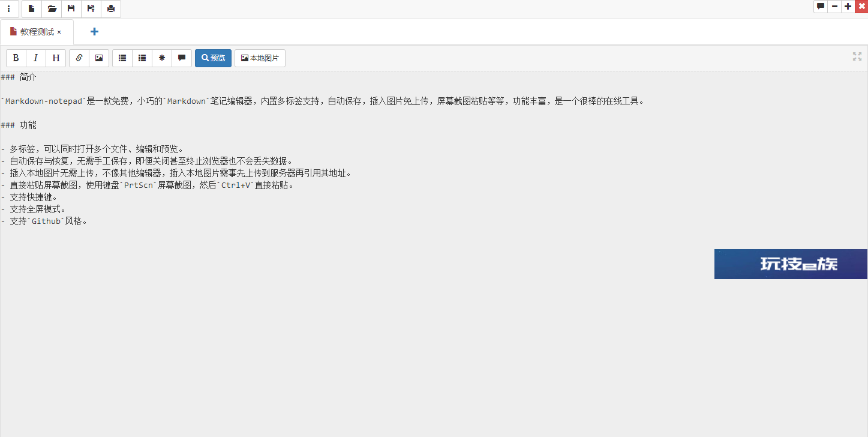Insert an image via the picture icon next to the link icon

coord(99,58)
